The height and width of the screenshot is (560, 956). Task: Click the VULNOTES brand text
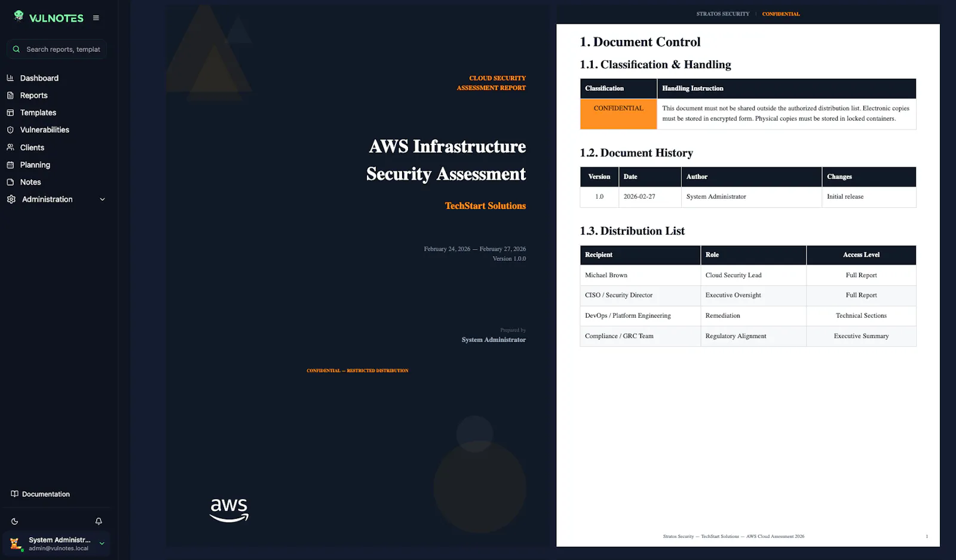(57, 19)
